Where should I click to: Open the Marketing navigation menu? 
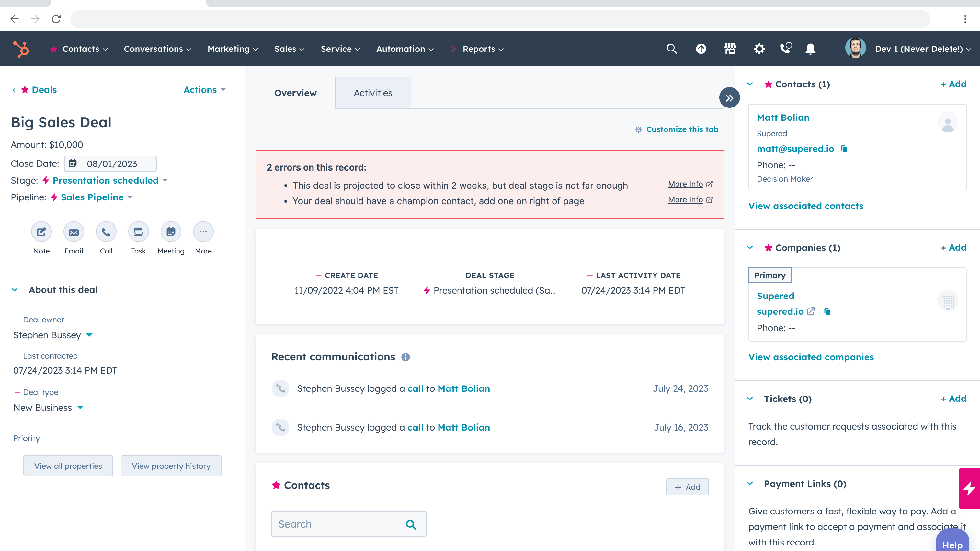(233, 49)
